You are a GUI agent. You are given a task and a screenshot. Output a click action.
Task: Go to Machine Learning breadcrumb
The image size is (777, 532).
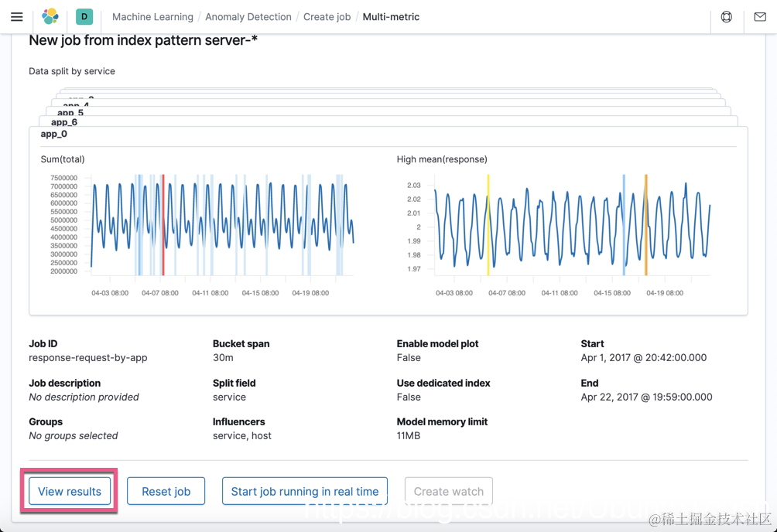(x=152, y=17)
